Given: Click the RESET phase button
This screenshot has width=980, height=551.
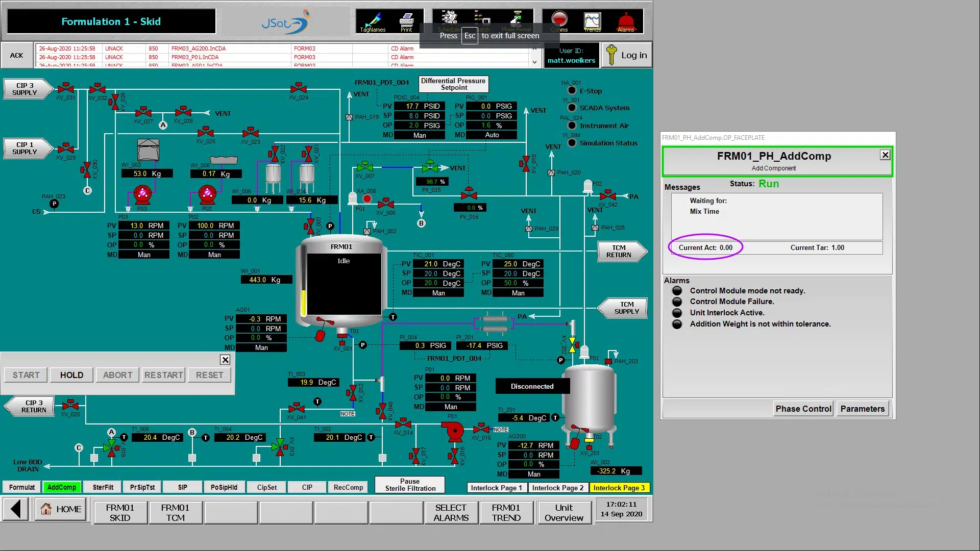Looking at the screenshot, I should coord(209,375).
